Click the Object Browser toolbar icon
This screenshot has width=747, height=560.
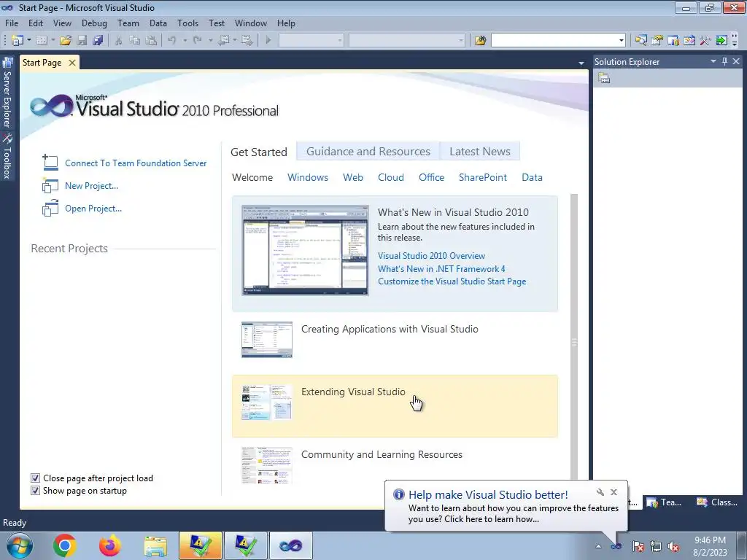tap(689, 41)
